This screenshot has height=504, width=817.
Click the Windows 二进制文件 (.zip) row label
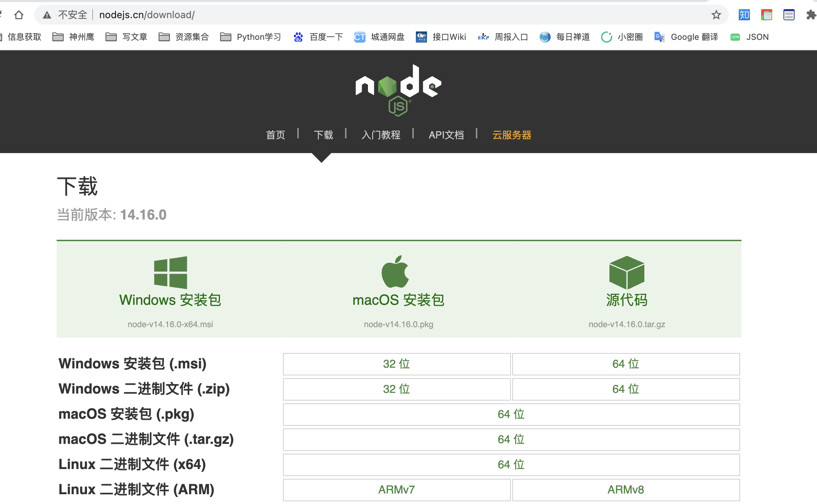[x=144, y=389]
